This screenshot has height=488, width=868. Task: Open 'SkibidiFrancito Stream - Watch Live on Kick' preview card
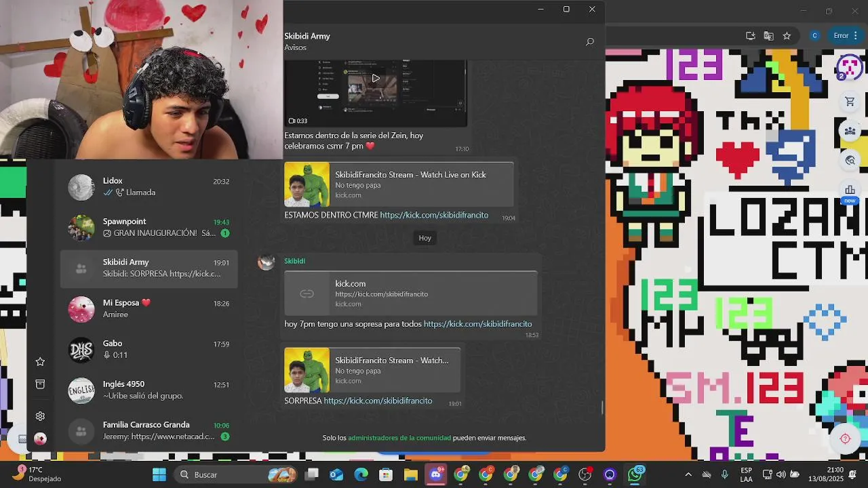click(399, 184)
